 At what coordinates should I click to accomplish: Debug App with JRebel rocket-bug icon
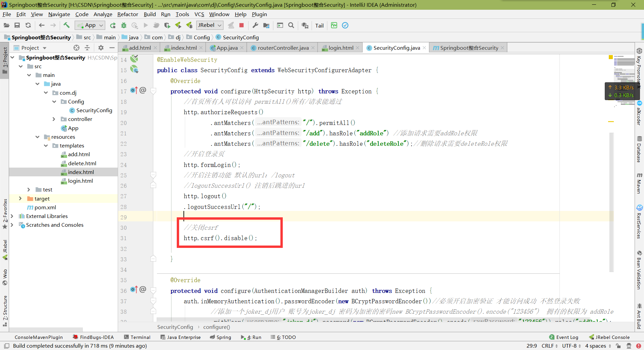tap(189, 25)
